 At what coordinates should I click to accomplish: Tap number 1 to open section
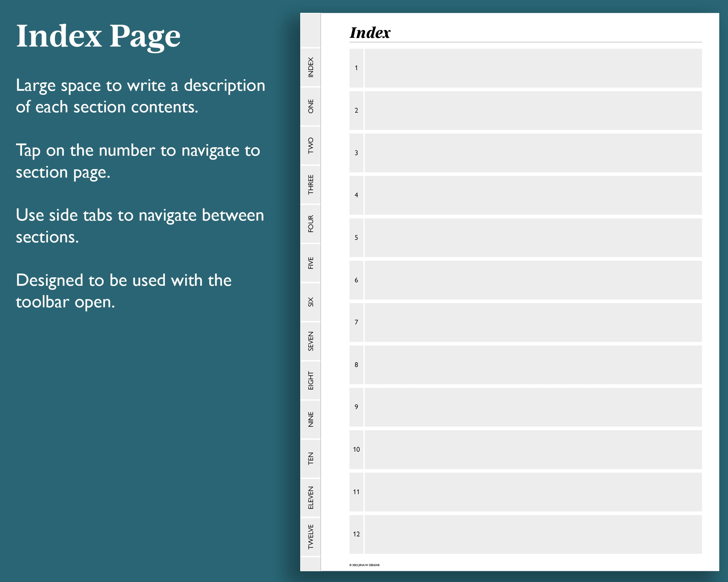[x=356, y=68]
